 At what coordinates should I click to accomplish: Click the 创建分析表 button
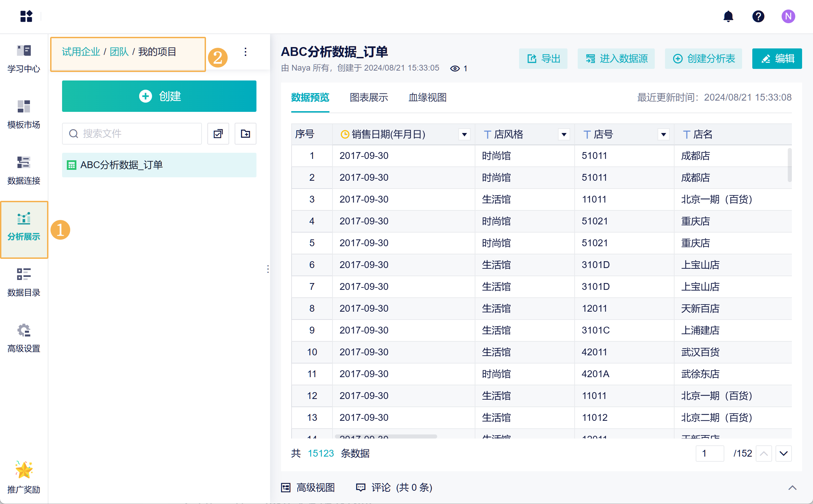(703, 59)
